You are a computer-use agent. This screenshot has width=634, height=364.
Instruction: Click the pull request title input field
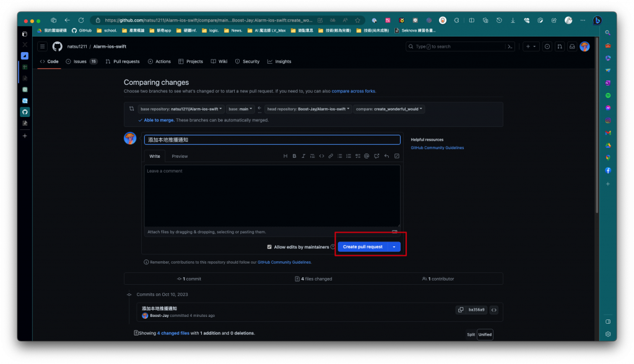click(x=272, y=139)
